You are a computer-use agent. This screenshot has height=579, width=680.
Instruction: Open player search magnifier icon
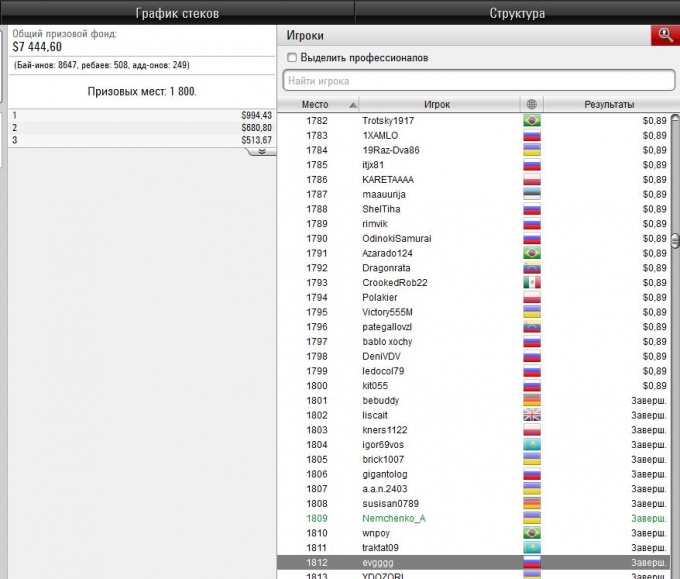click(665, 35)
